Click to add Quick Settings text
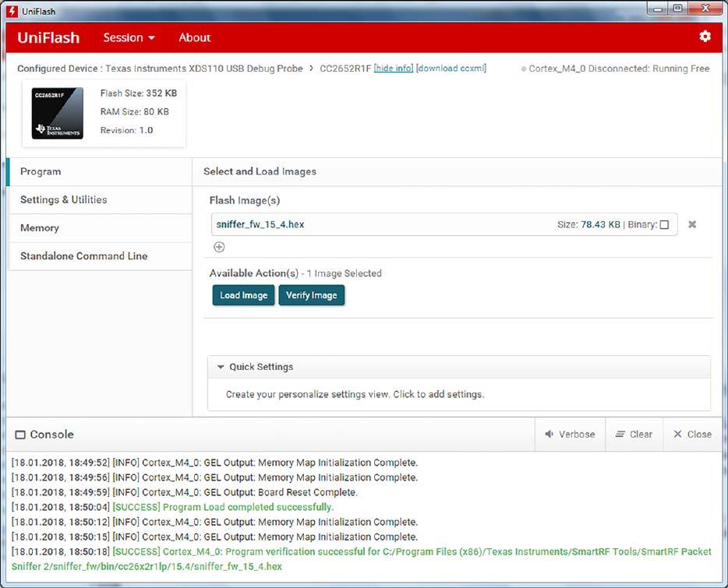The height and width of the screenshot is (588, 728). pos(355,395)
